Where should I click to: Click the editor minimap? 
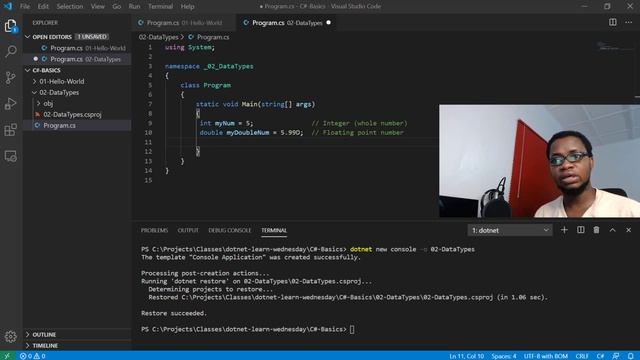(616, 47)
